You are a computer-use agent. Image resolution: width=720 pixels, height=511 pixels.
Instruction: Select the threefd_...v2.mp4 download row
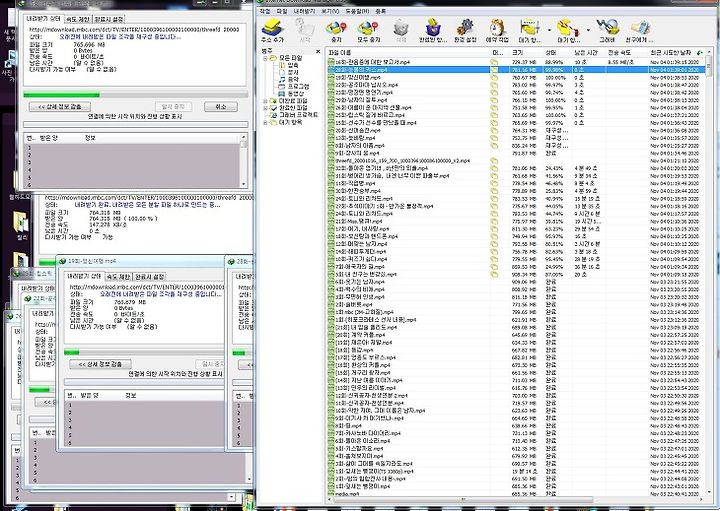coord(516,161)
